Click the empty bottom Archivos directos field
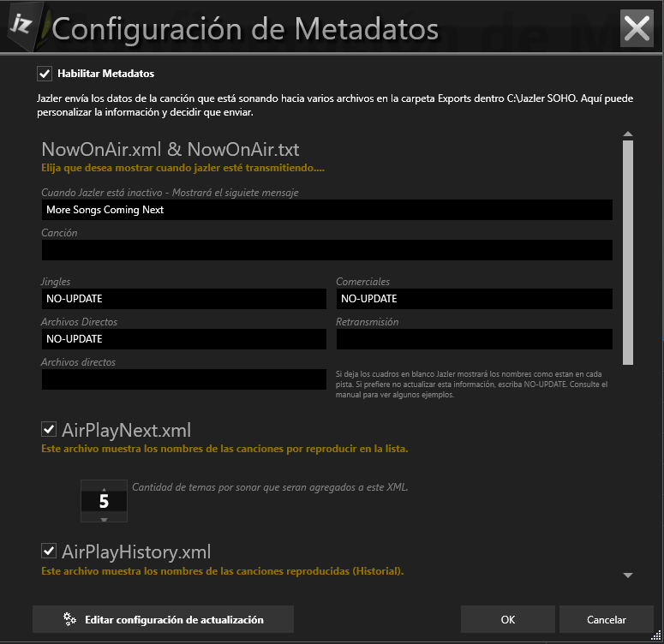The width and height of the screenshot is (664, 644). click(x=183, y=379)
